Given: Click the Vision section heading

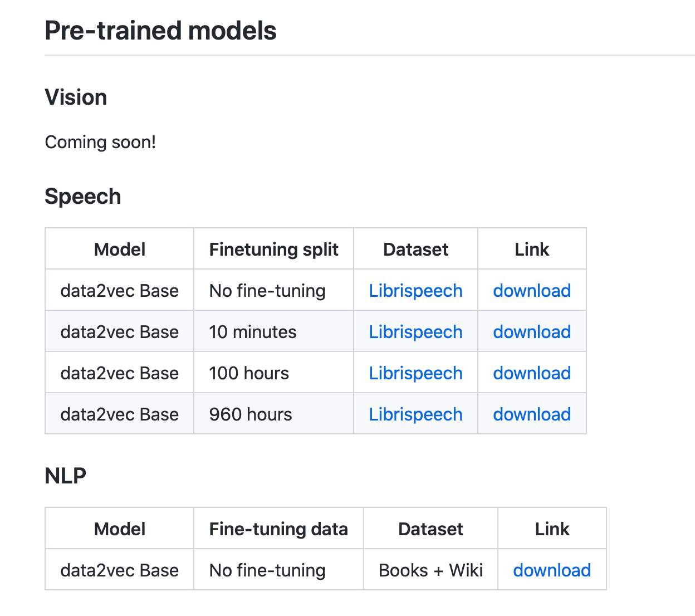Looking at the screenshot, I should coord(76,97).
